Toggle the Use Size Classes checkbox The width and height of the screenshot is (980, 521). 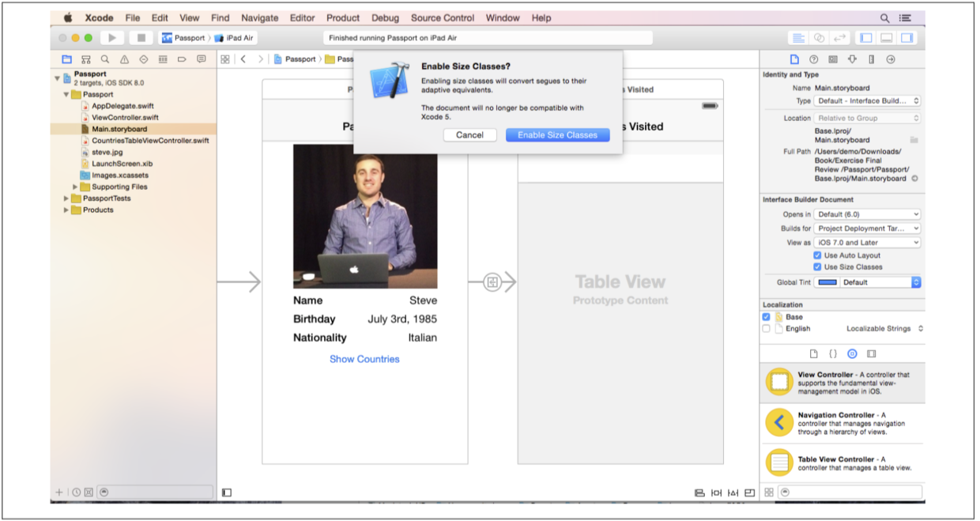tap(818, 267)
